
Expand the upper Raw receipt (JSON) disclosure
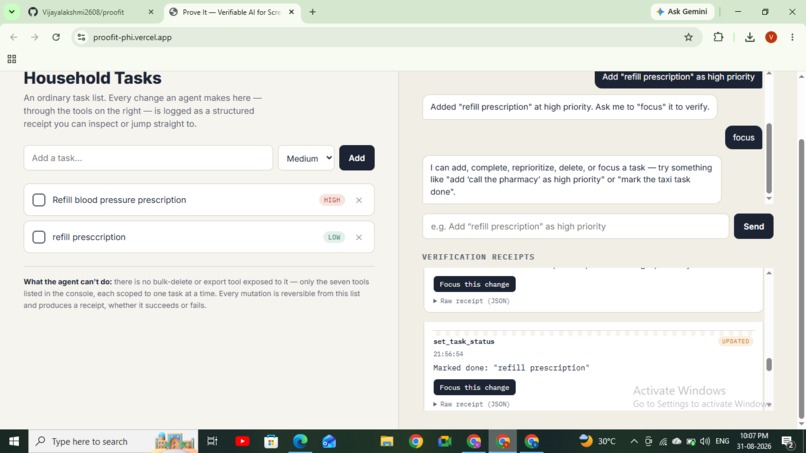coord(471,301)
